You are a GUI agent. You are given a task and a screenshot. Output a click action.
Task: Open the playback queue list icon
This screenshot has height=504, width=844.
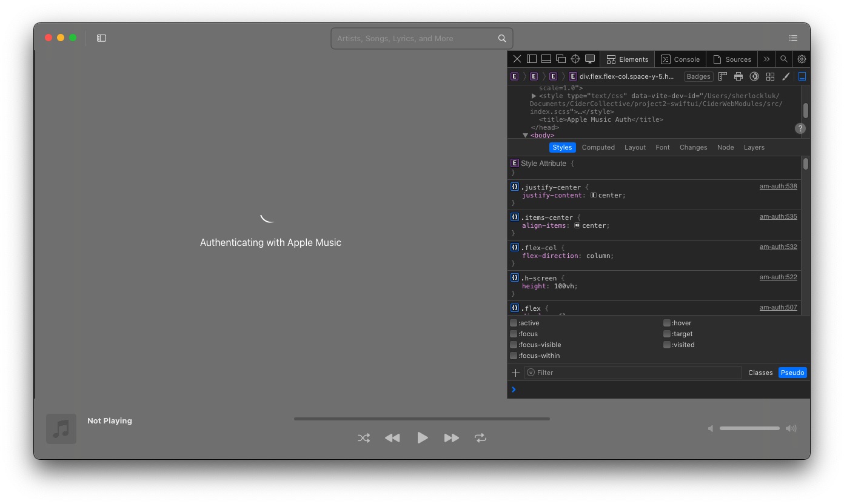[793, 38]
